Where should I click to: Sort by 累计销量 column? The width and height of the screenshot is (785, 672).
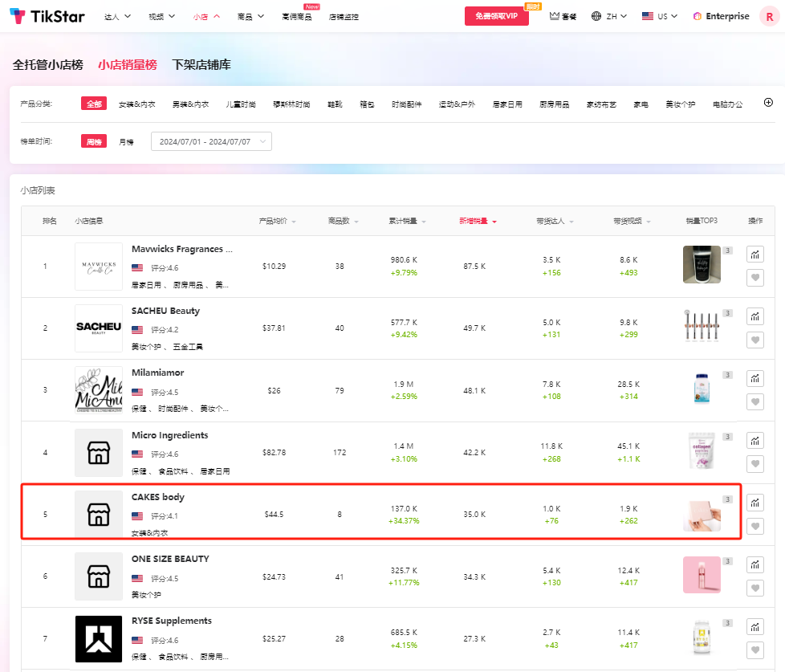(408, 221)
